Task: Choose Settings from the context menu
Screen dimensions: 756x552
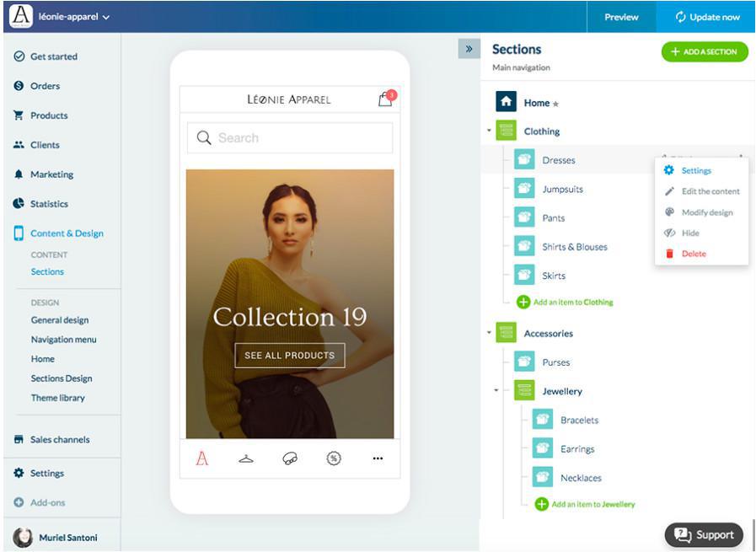Action: pyautogui.click(x=696, y=171)
